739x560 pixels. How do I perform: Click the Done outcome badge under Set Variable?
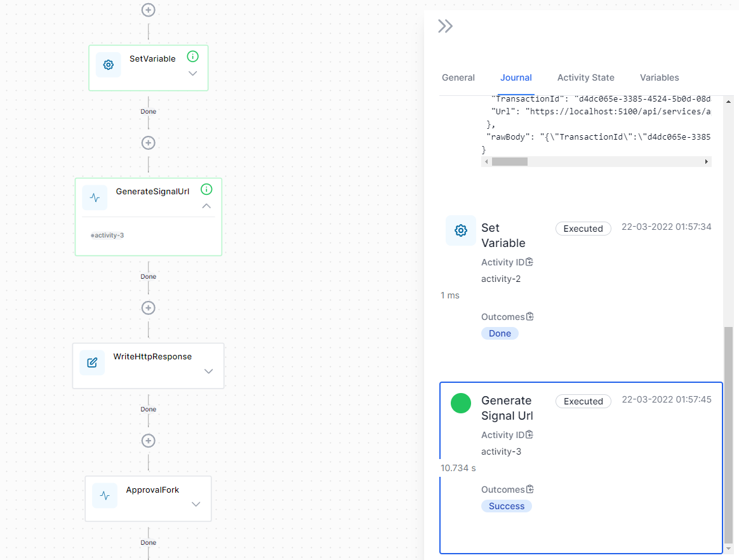point(500,333)
